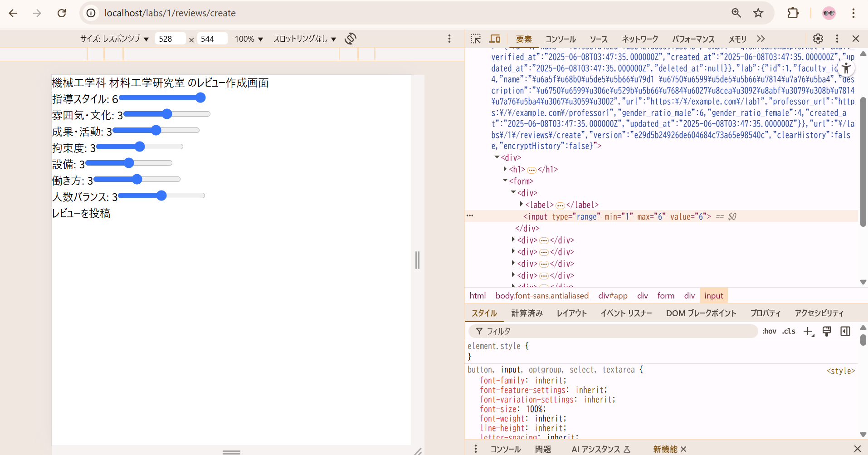The image size is (868, 455).
Task: Open the drawer three-dot menu
Action: 475,449
